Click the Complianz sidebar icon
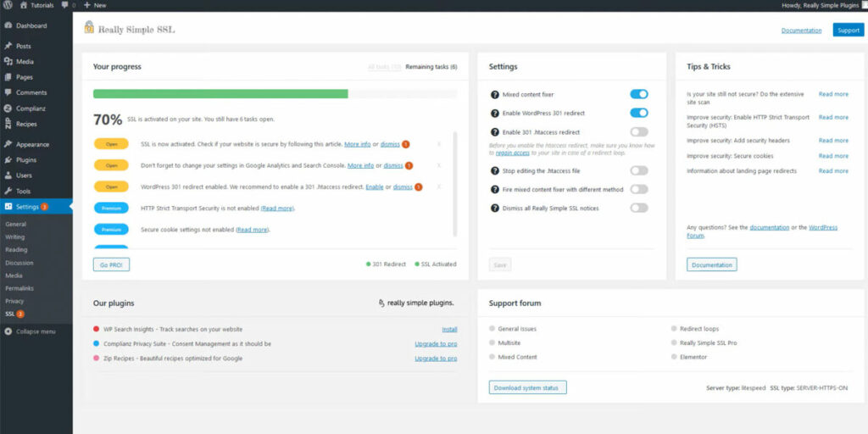The width and height of the screenshot is (868, 434). tap(8, 108)
